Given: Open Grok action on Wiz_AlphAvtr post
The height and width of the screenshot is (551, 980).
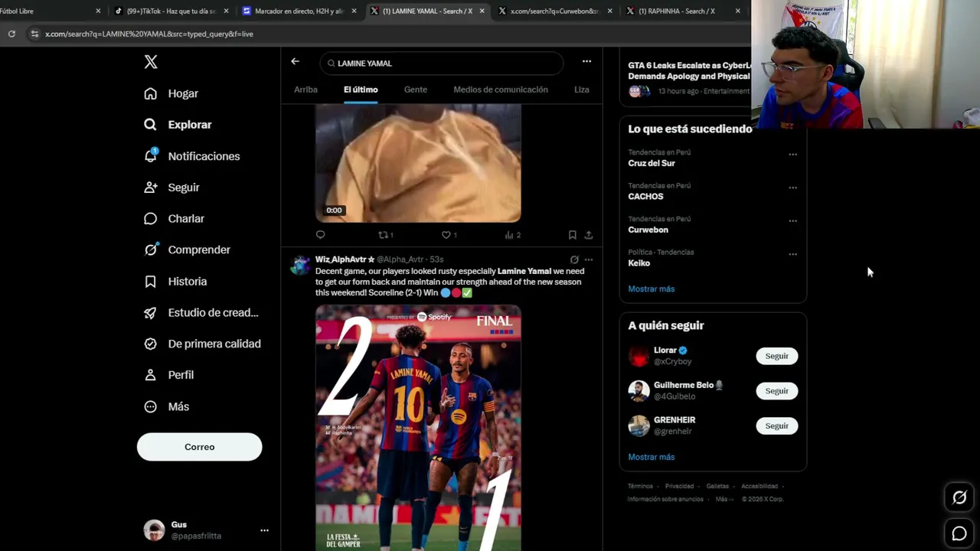Looking at the screenshot, I should point(574,259).
